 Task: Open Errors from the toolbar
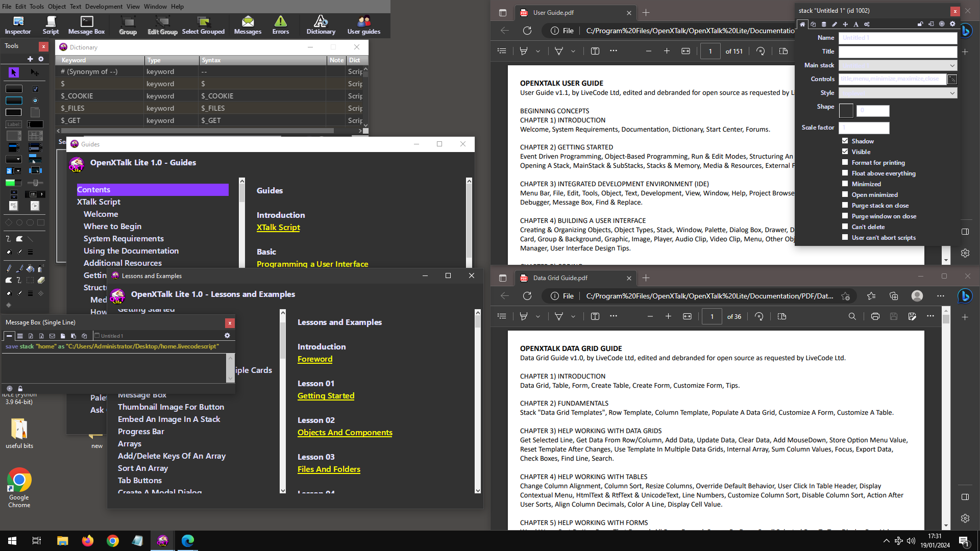coord(281,25)
